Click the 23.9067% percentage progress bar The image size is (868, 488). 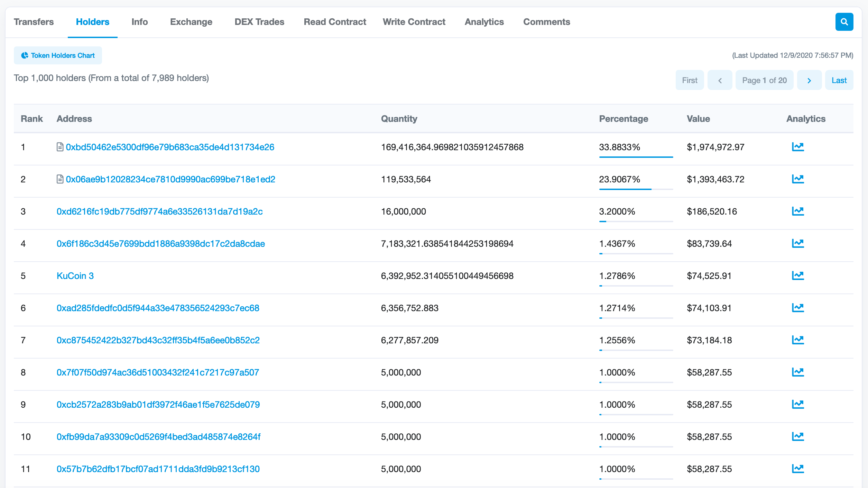coord(636,189)
